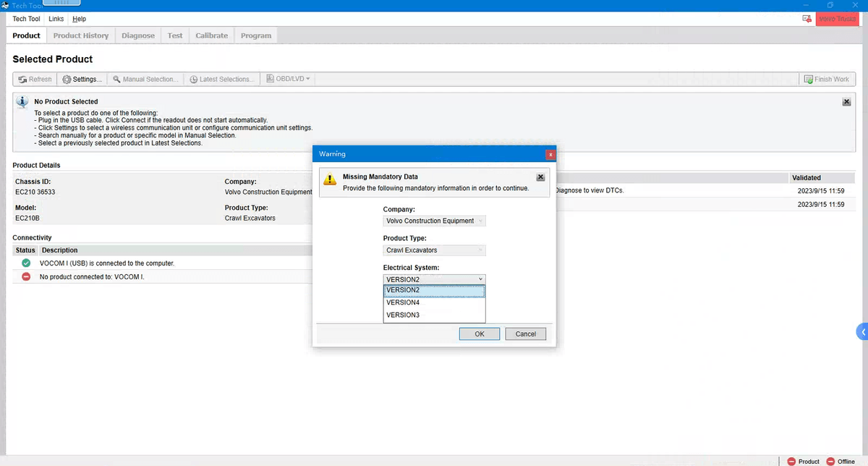The height and width of the screenshot is (466, 868).
Task: Select VERSION4 from the list
Action: (x=404, y=302)
